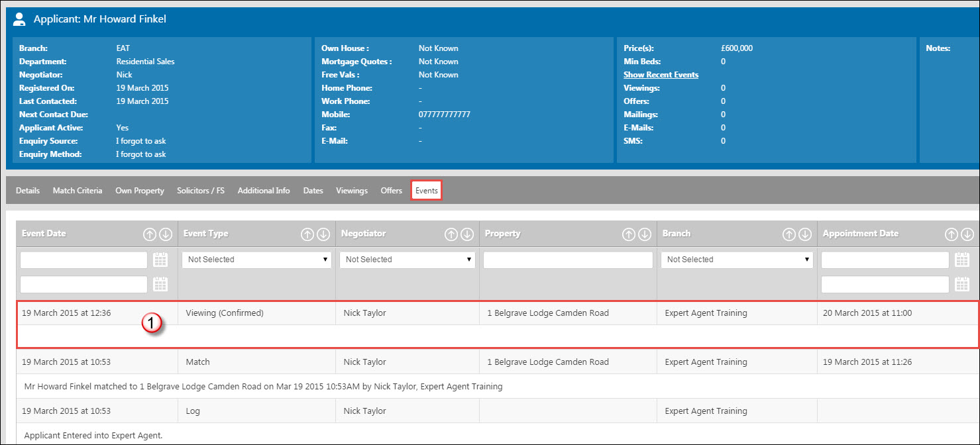Open the Own Property tab
The image size is (980, 445).
point(140,191)
